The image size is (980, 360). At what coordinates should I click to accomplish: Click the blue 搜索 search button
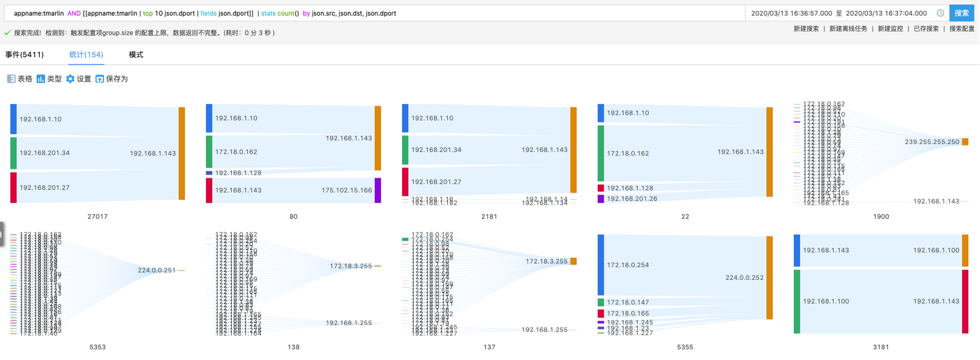point(961,13)
